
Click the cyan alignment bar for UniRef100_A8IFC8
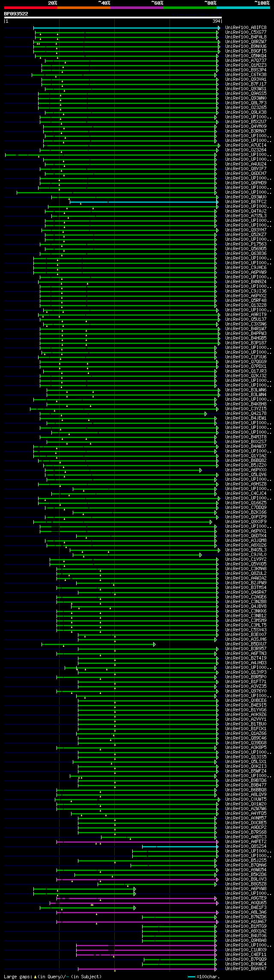tap(127, 28)
